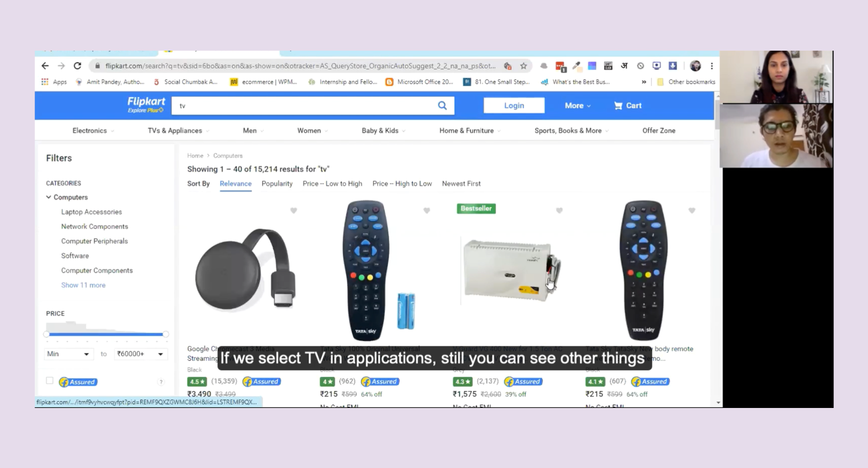Show more bookmarks with double chevron

643,82
